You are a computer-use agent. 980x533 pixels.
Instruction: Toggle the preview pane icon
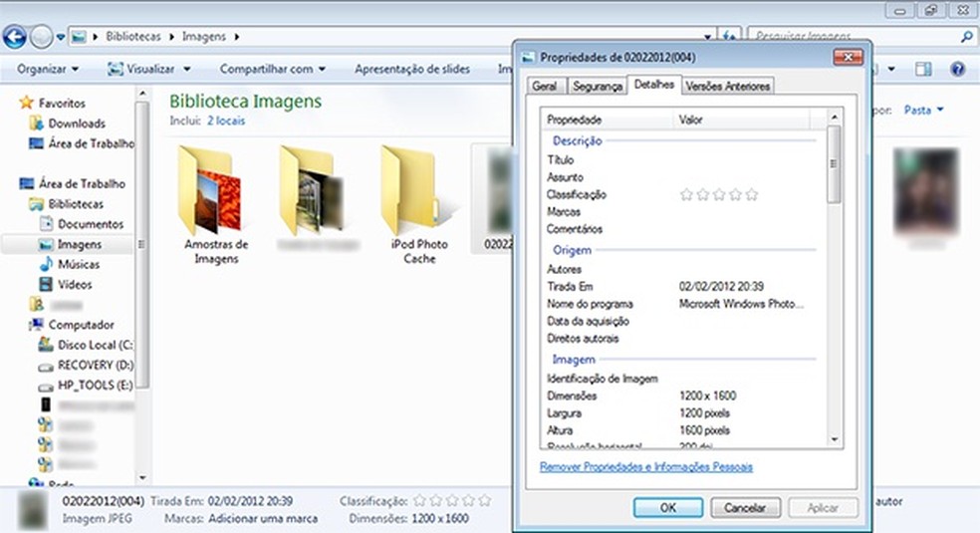[924, 69]
